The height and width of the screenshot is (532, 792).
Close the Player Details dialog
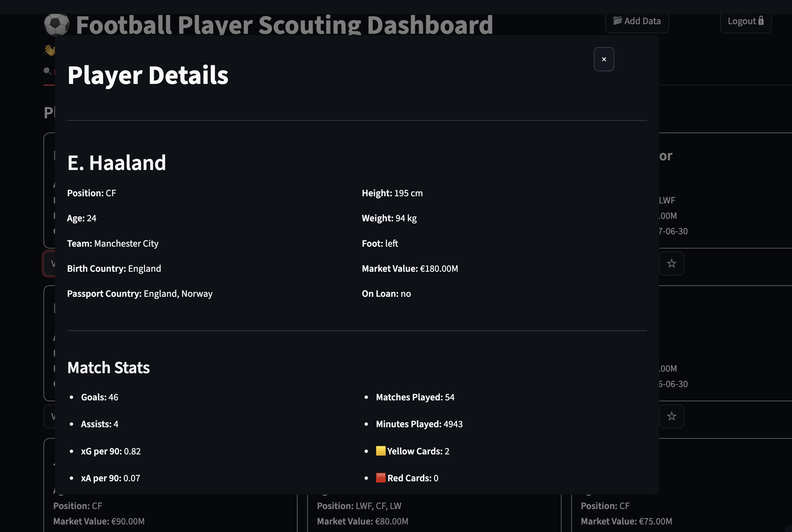coord(604,59)
